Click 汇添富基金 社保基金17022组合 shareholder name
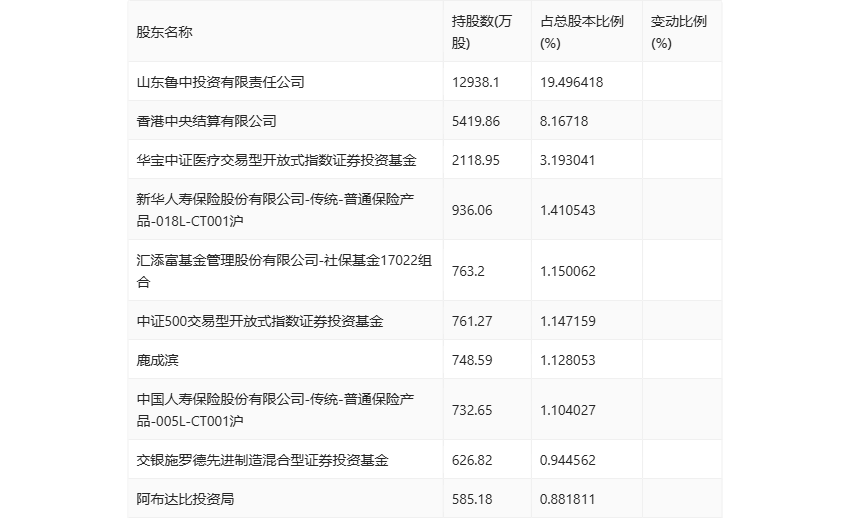Screen dimensions: 850x518 (x=284, y=271)
